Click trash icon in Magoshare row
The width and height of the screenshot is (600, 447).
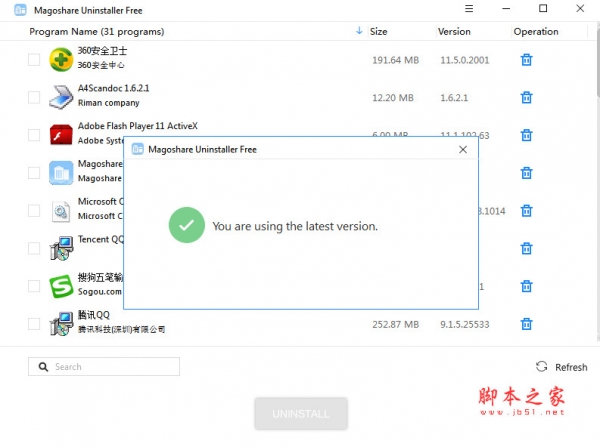point(527,173)
